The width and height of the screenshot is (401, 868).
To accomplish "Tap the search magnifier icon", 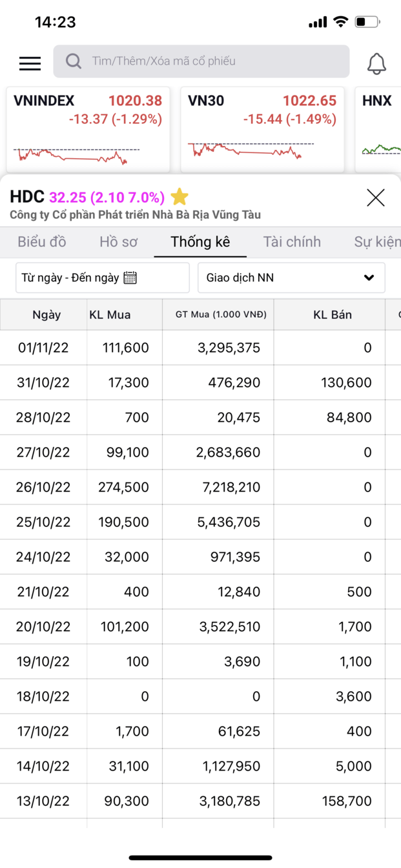I will 74,61.
